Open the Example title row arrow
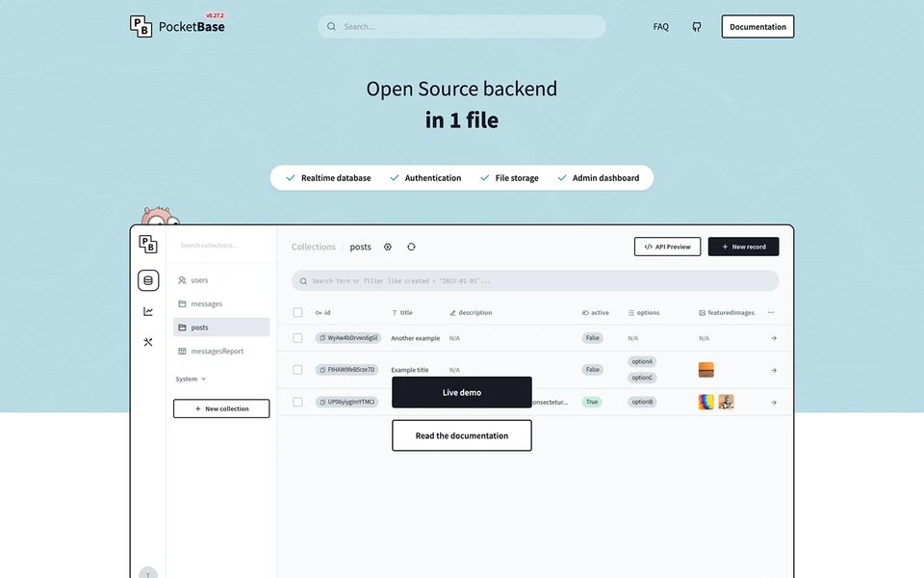The image size is (924, 578). click(x=774, y=370)
